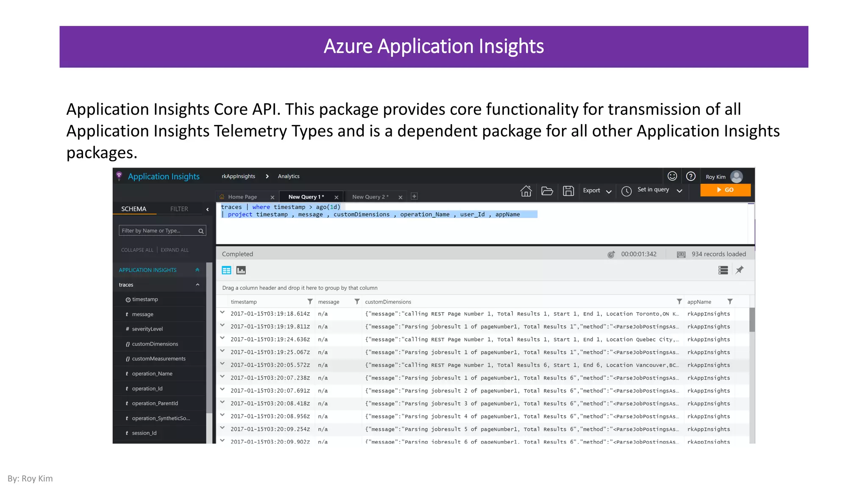Select message field in schema

coord(142,314)
